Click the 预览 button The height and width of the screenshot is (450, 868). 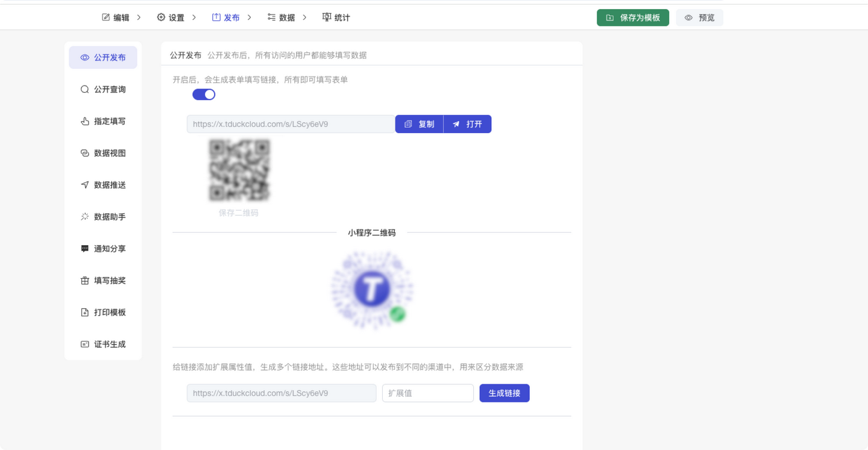pyautogui.click(x=699, y=18)
